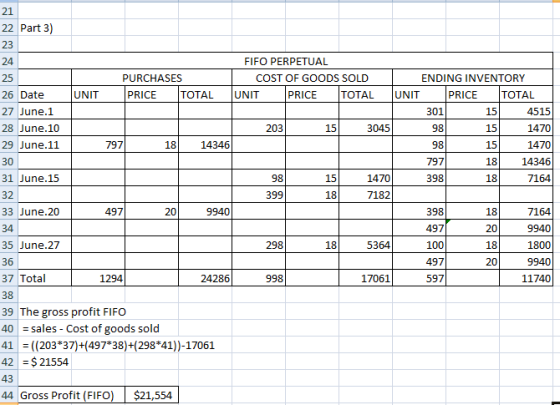Select PRICE heading under COST OF GOODS SOLD
This screenshot has height=405, width=560.
point(312,95)
